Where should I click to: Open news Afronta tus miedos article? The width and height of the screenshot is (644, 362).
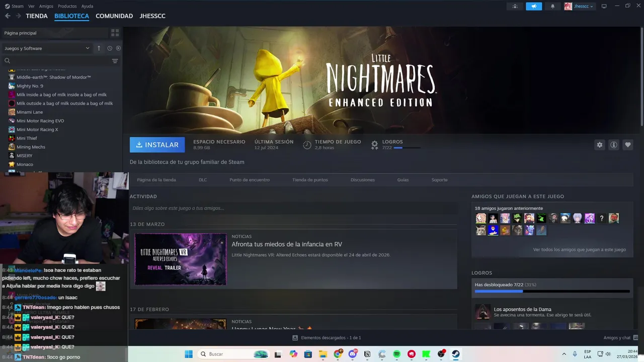click(x=287, y=244)
